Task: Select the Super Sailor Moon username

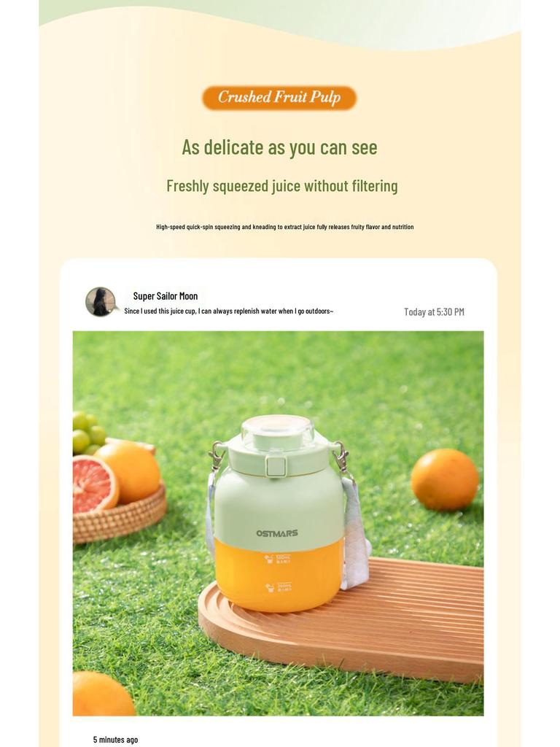Action: click(x=166, y=296)
